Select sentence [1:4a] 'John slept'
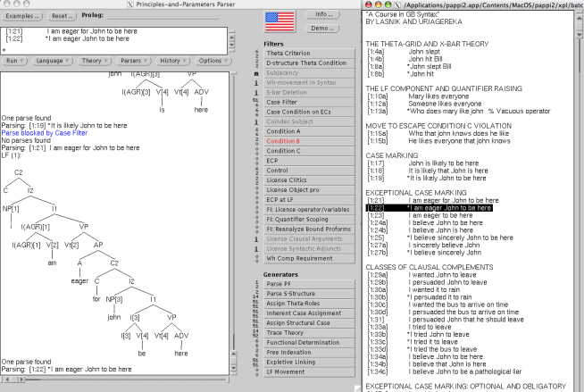Viewport: 584px width, 392px height. (x=404, y=52)
